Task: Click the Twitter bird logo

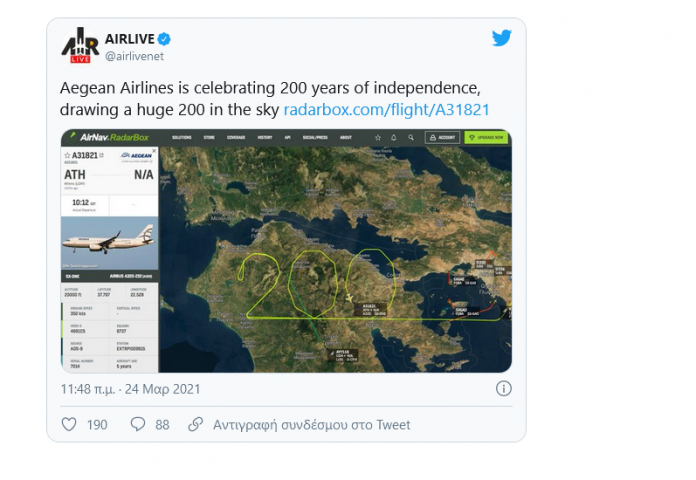Action: (x=502, y=38)
